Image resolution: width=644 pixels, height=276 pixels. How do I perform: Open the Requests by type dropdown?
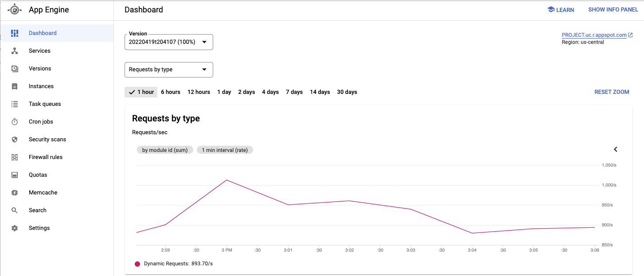169,70
